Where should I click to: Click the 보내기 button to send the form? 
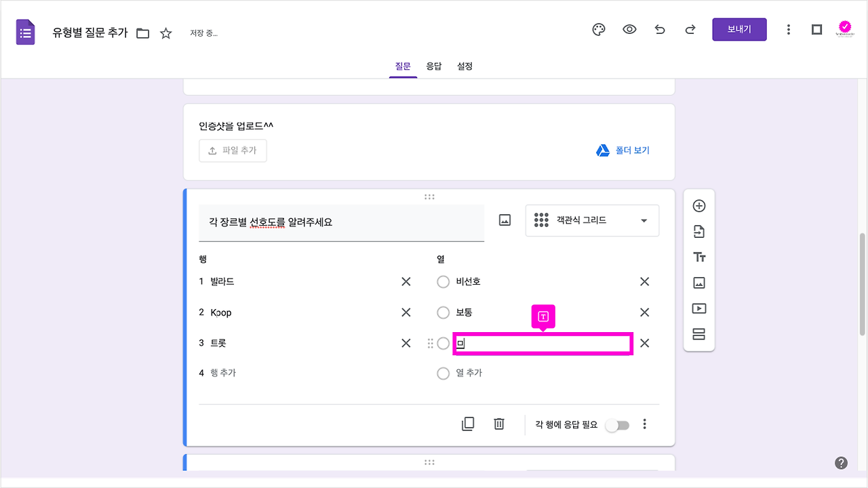(x=739, y=29)
